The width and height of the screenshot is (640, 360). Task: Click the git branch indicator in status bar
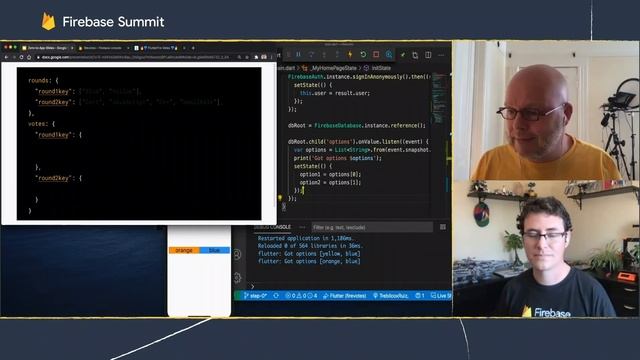pyautogui.click(x=255, y=296)
